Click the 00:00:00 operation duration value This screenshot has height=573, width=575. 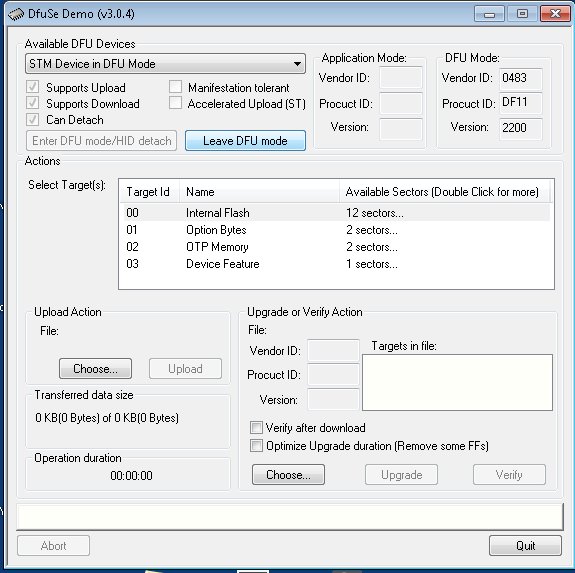pyautogui.click(x=131, y=475)
